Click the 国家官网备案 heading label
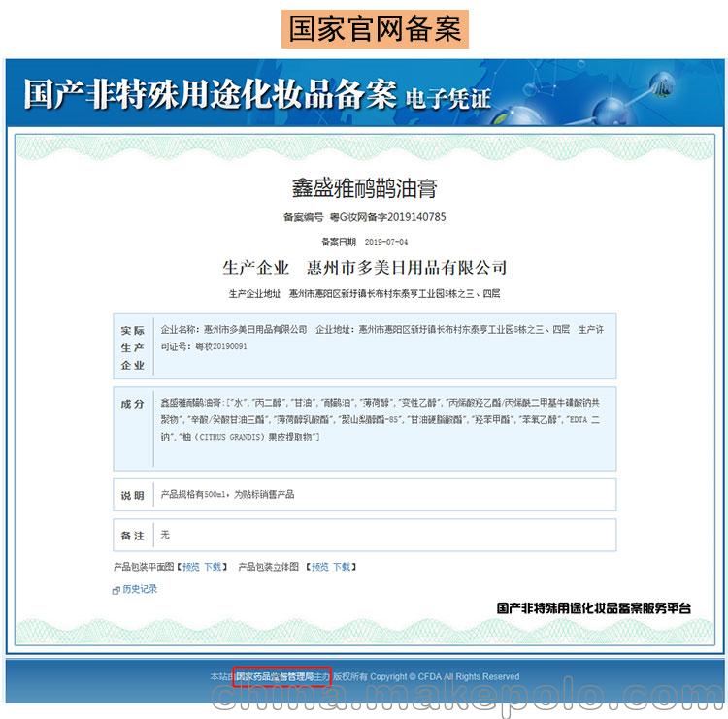The image size is (728, 719). tap(375, 29)
